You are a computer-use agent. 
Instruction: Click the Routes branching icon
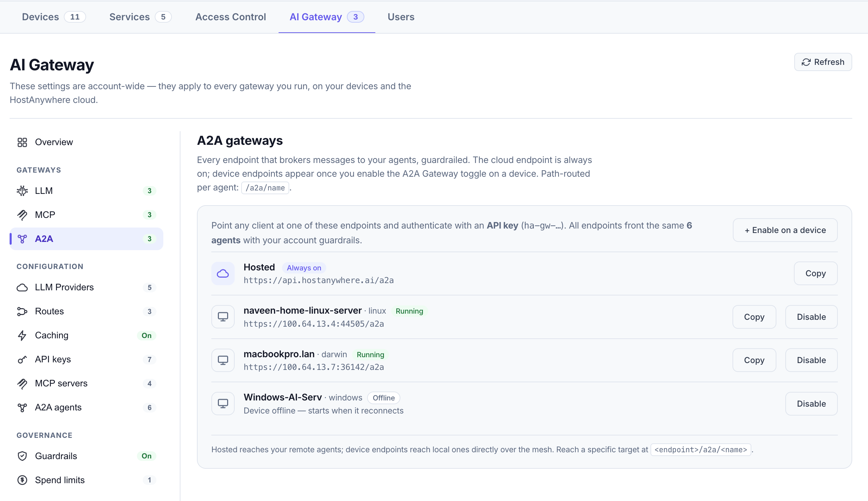click(22, 311)
